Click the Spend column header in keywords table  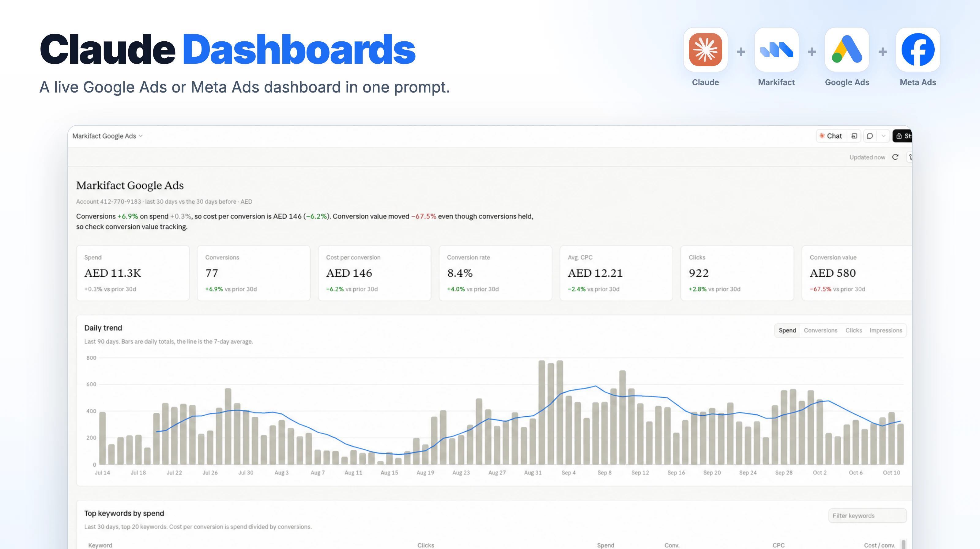point(605,545)
